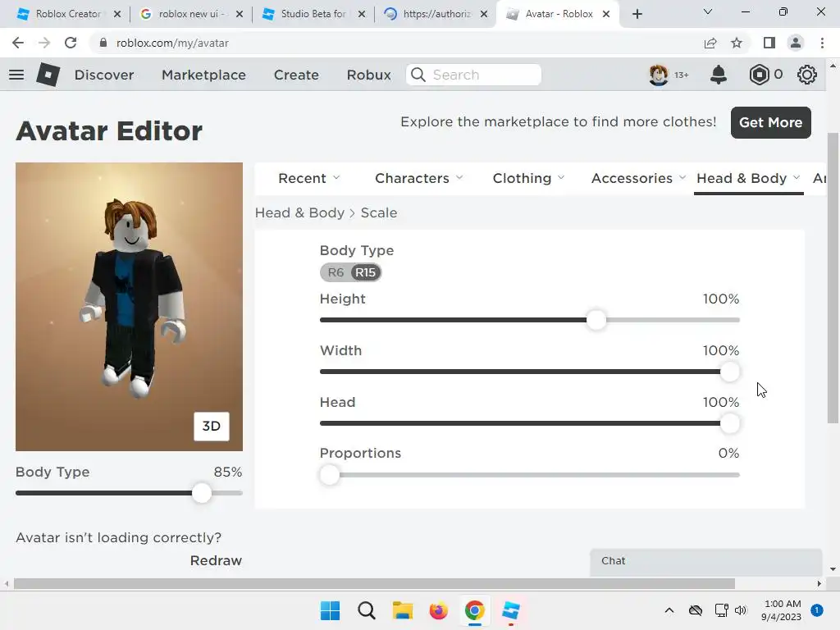Toggle the browser side panel icon

[x=769, y=43]
